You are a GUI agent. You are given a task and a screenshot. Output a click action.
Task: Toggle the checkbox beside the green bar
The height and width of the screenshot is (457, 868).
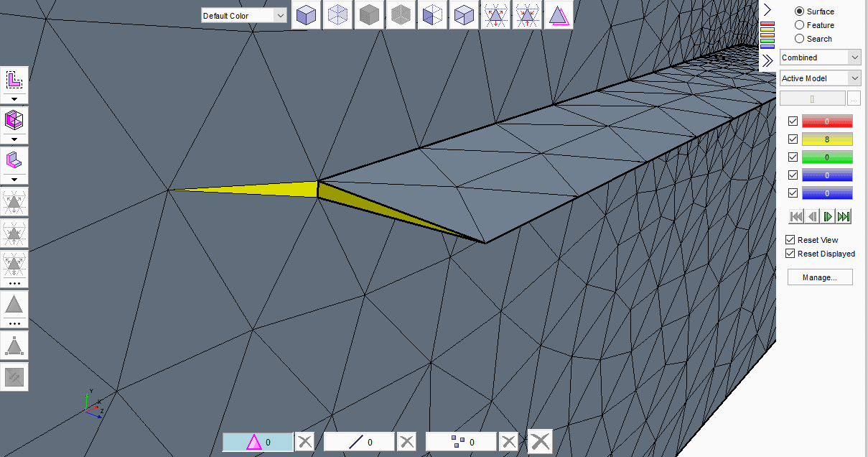793,157
